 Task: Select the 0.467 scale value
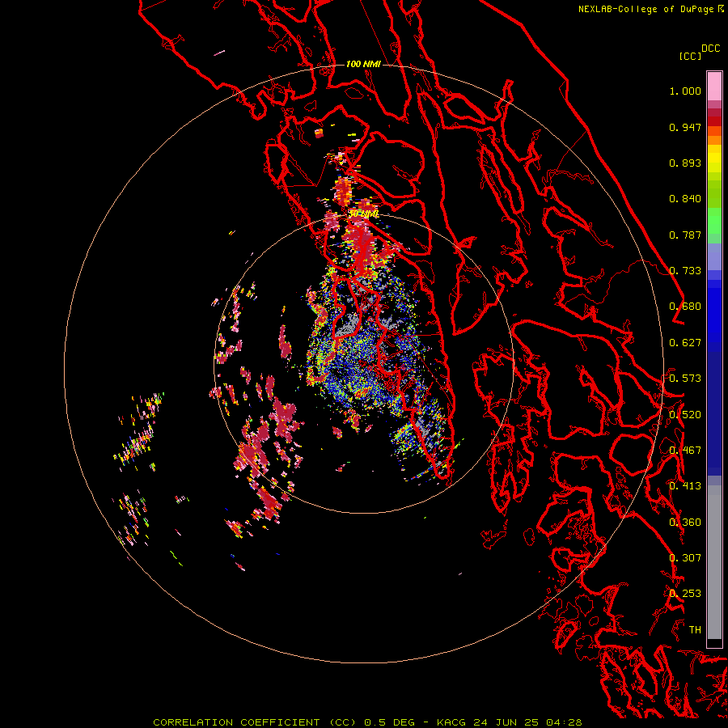point(685,451)
